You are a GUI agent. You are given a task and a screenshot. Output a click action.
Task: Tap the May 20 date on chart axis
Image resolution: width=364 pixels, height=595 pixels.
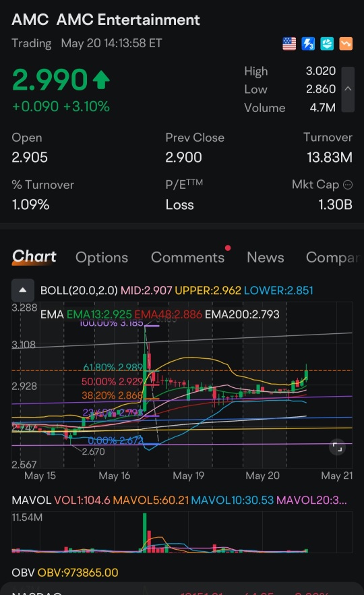click(x=262, y=476)
